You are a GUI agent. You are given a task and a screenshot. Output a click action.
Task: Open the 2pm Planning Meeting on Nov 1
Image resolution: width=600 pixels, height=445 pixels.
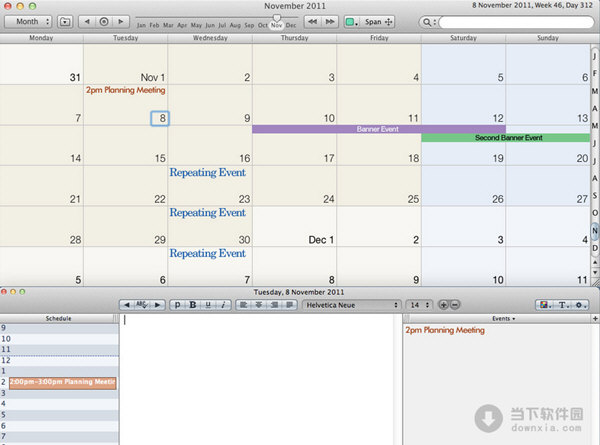click(125, 90)
